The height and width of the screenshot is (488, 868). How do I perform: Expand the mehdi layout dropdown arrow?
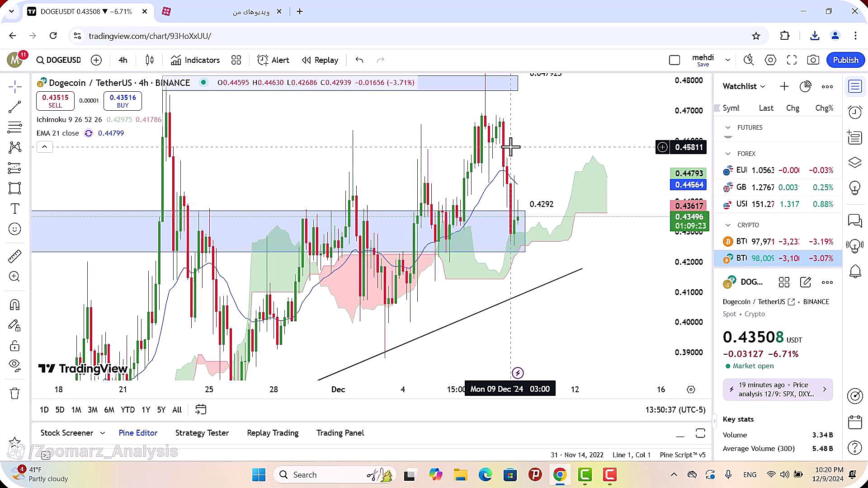tap(727, 60)
